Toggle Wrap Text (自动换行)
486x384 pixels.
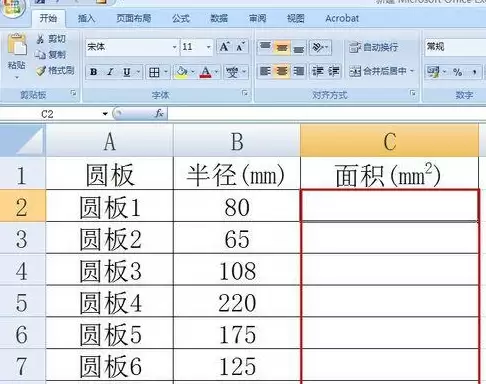(x=374, y=47)
